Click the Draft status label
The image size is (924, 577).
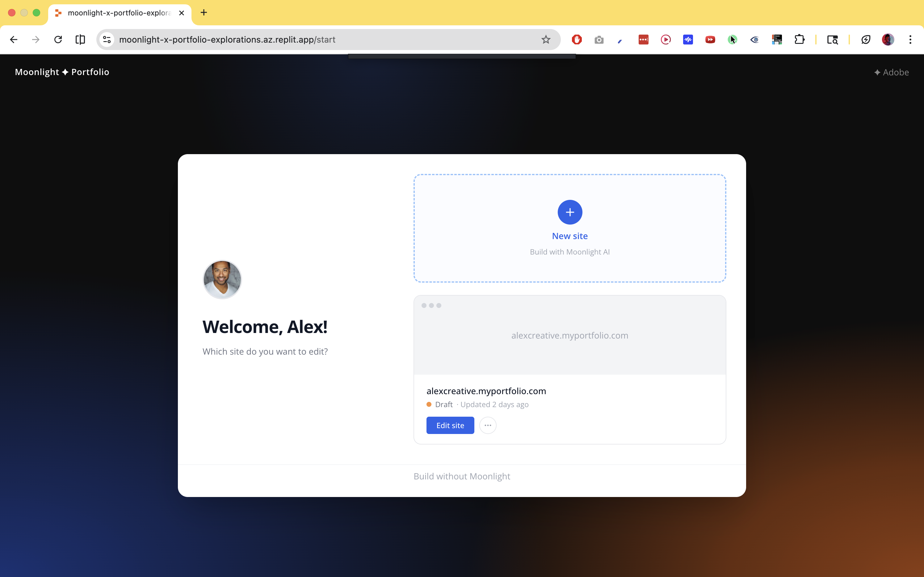444,405
